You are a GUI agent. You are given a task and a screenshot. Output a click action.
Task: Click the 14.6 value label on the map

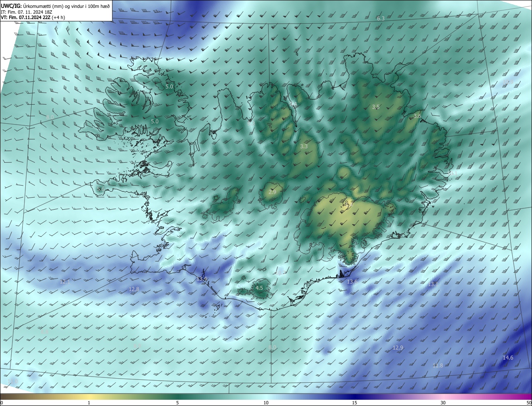[x=508, y=357]
